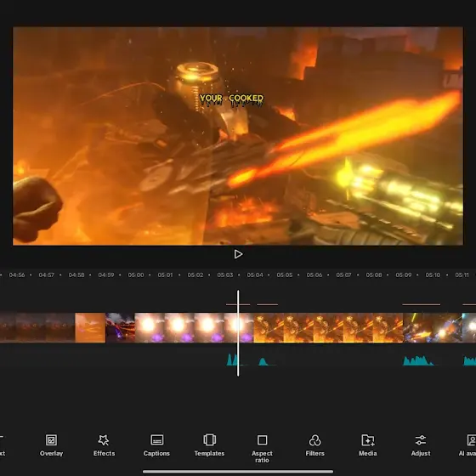Screen dimensions: 476x476
Task: Open the Aspect ratio tool
Action: tap(262, 449)
